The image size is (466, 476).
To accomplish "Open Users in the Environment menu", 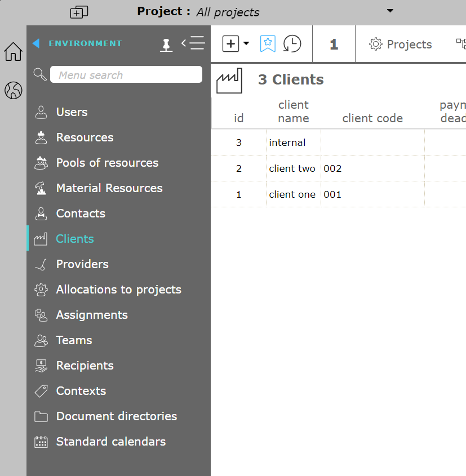I will click(x=72, y=112).
